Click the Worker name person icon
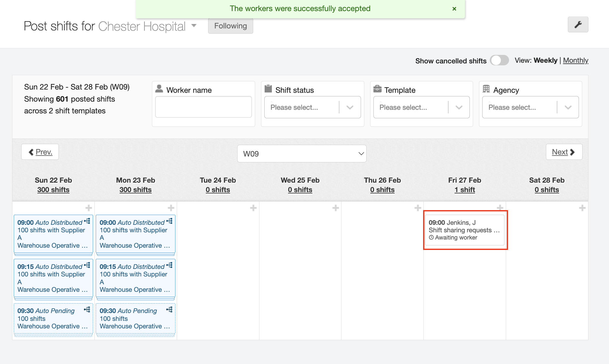This screenshot has height=364, width=609. (x=159, y=89)
